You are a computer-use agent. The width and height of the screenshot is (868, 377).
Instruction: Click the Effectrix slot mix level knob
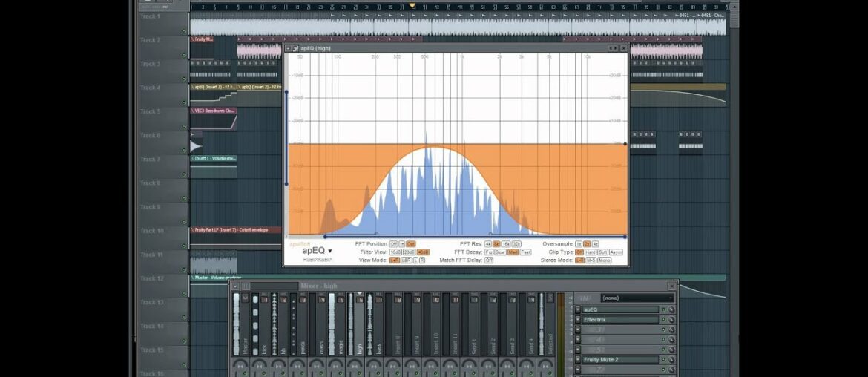pyautogui.click(x=671, y=319)
